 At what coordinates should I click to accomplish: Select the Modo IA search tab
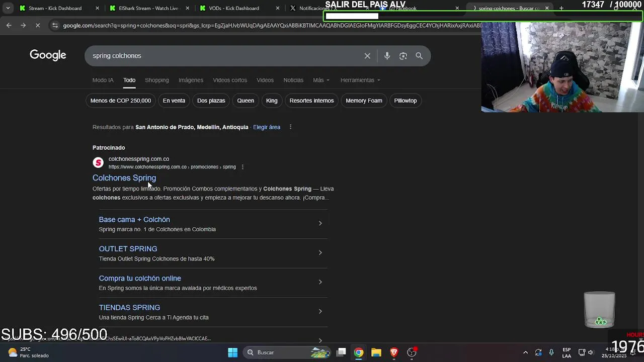103,80
